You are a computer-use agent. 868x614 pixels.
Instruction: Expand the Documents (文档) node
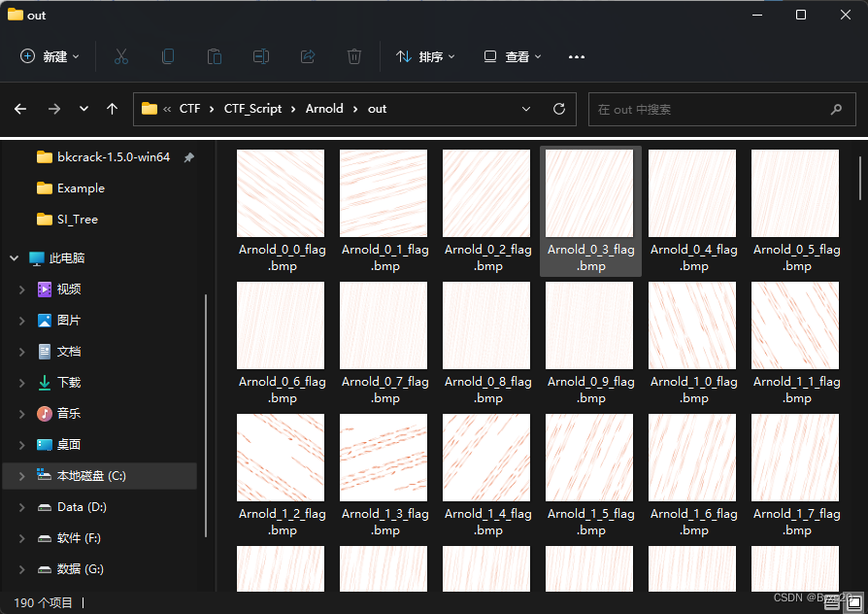click(x=21, y=352)
